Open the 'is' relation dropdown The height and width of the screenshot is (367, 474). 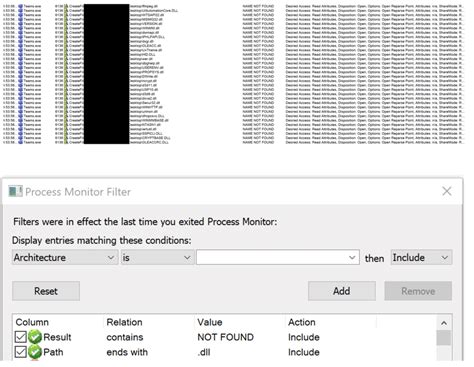(x=157, y=258)
